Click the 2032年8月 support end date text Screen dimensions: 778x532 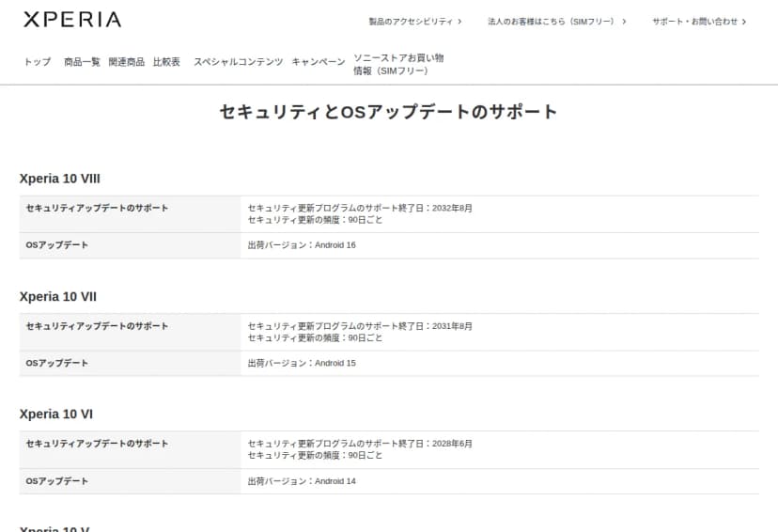(x=452, y=208)
